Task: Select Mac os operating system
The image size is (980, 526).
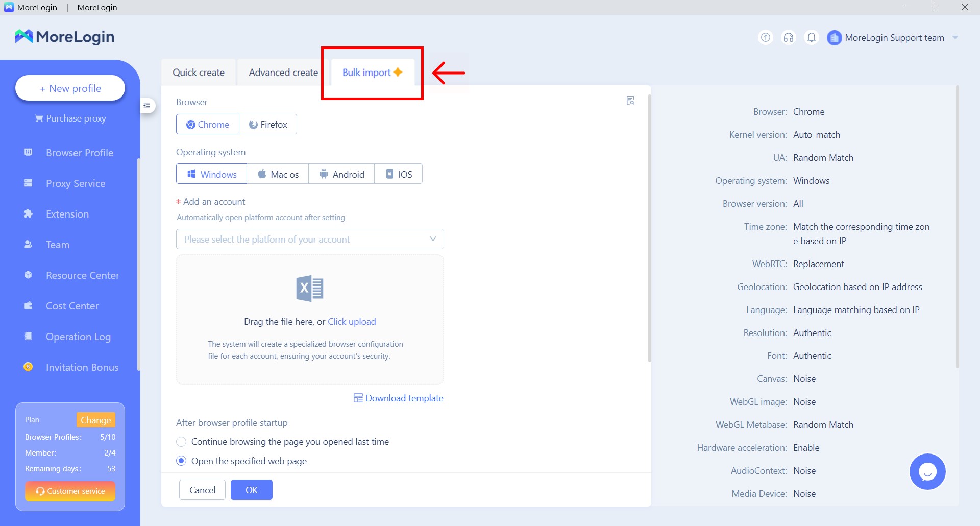Action: 278,174
